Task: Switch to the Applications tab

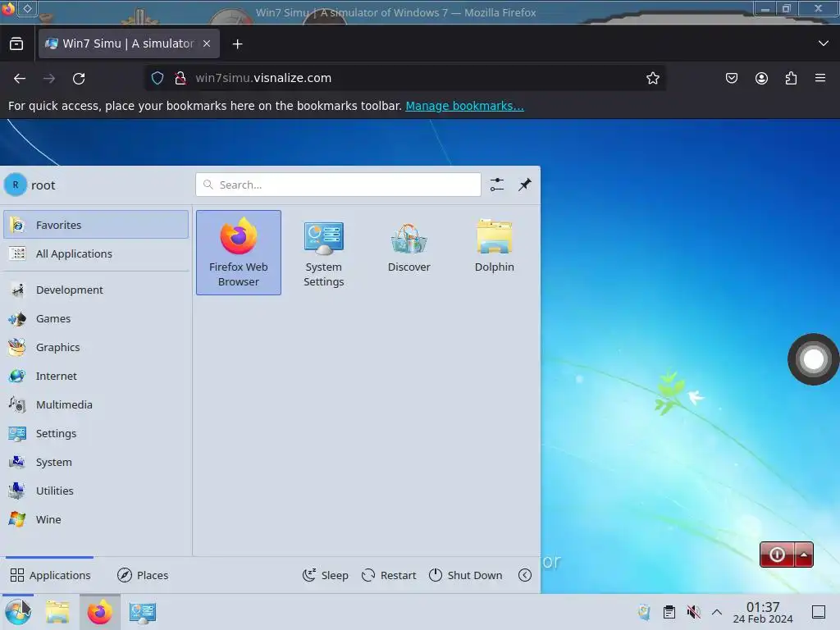Action: [50, 575]
